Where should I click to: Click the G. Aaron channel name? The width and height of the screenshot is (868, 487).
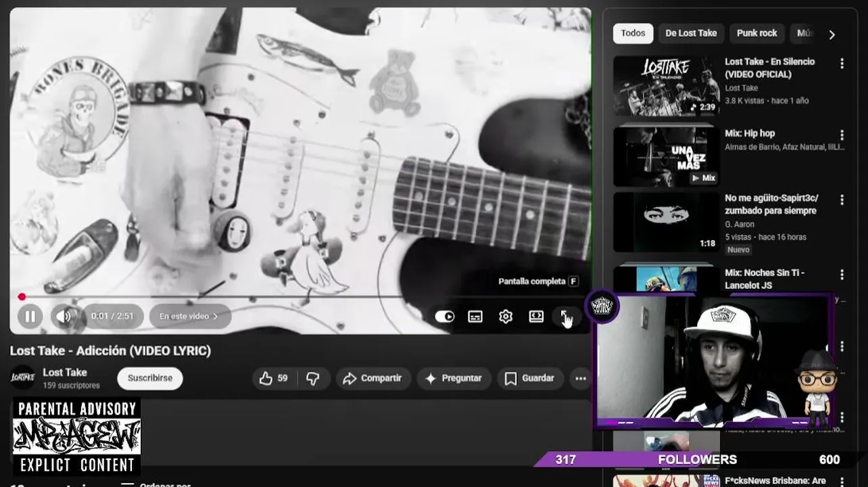(x=740, y=224)
